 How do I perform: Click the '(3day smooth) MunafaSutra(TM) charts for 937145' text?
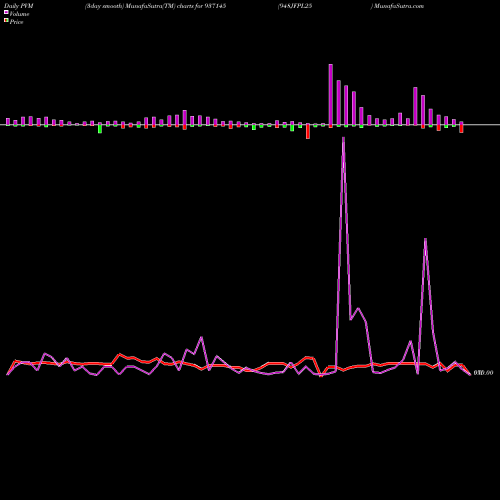coord(155,6)
